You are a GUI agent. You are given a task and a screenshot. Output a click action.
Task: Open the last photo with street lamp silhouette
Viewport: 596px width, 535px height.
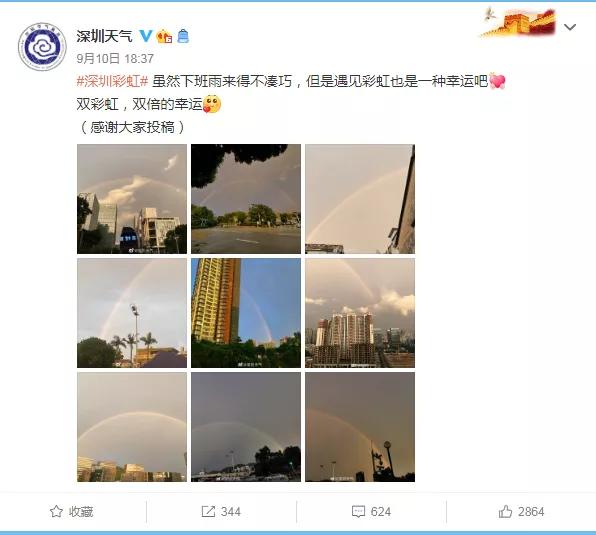360,427
